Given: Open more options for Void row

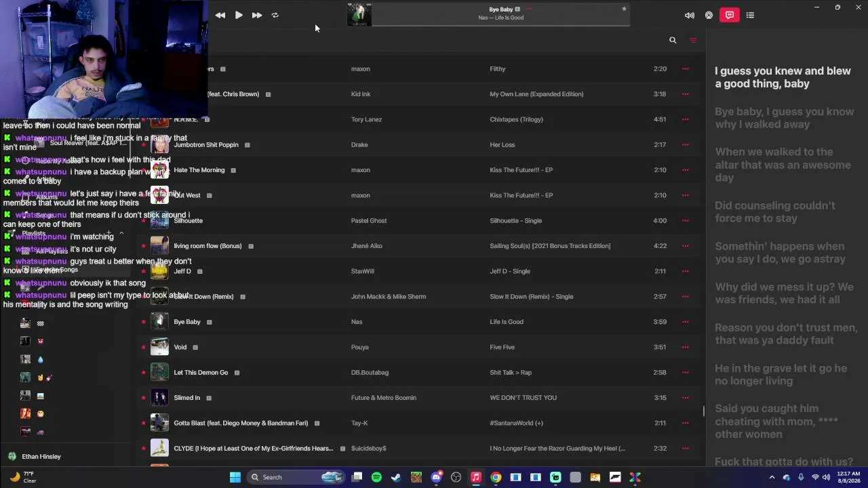Looking at the screenshot, I should click(x=686, y=347).
